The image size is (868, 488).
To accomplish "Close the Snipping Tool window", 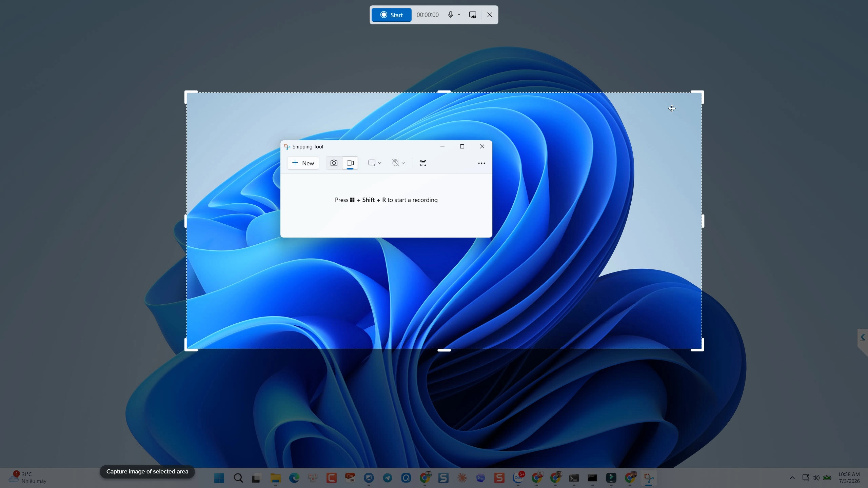I will coord(482,146).
